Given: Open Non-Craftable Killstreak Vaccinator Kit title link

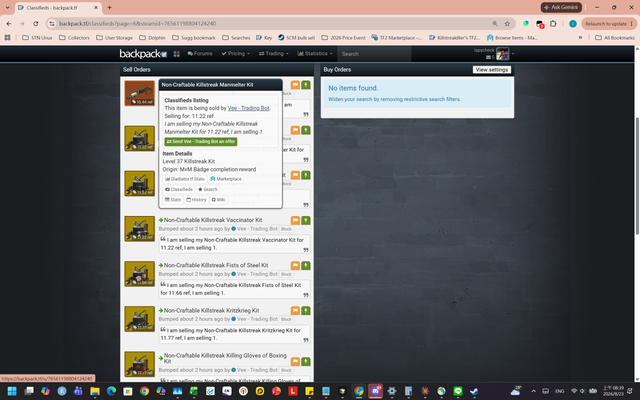Looking at the screenshot, I should [x=213, y=220].
